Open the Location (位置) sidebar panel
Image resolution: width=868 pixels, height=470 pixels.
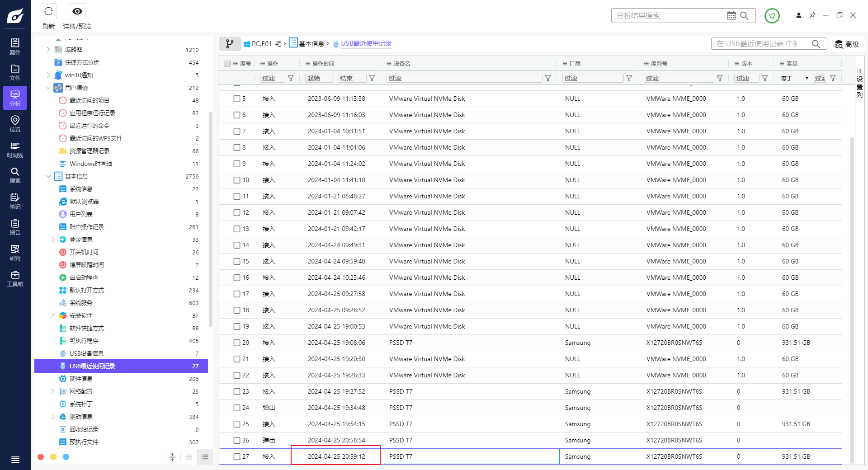coord(15,123)
